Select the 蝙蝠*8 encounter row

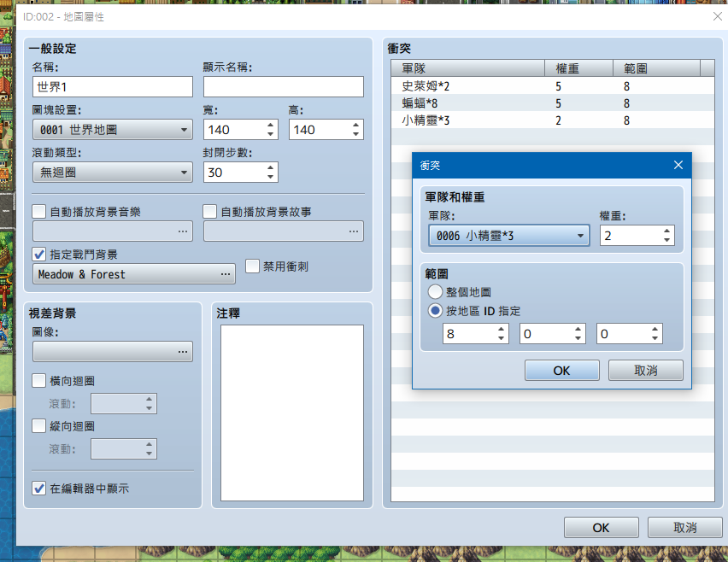553,103
